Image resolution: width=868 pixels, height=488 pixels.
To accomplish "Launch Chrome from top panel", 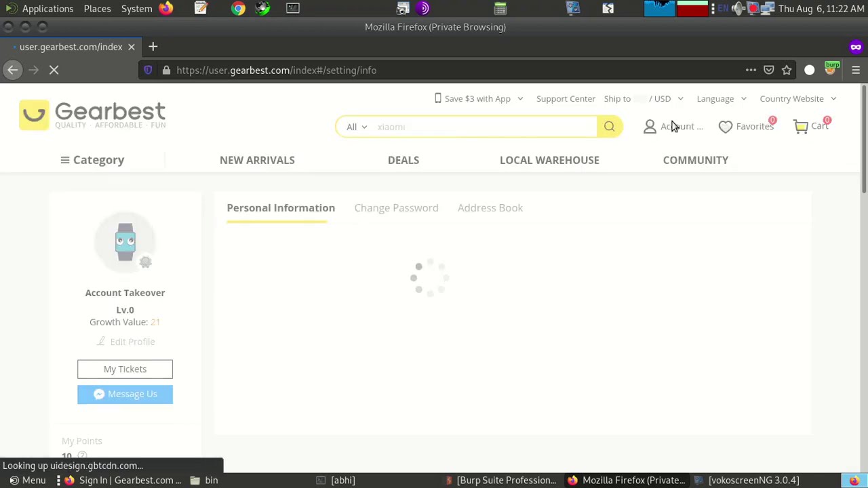I will 238,8.
